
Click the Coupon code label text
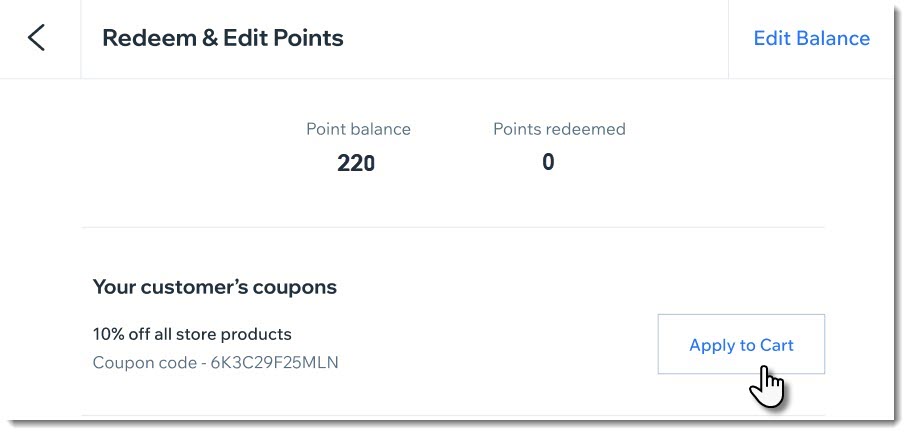145,363
